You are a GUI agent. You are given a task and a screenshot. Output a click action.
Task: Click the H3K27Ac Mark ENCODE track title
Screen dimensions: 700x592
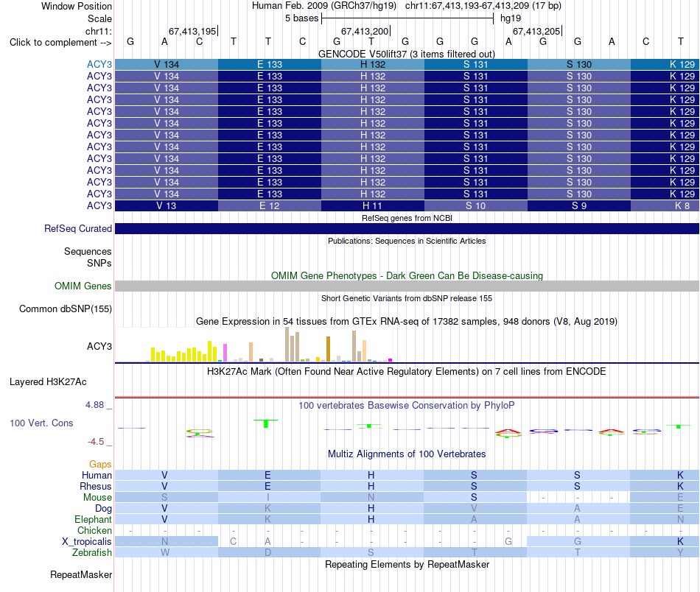[x=406, y=372]
